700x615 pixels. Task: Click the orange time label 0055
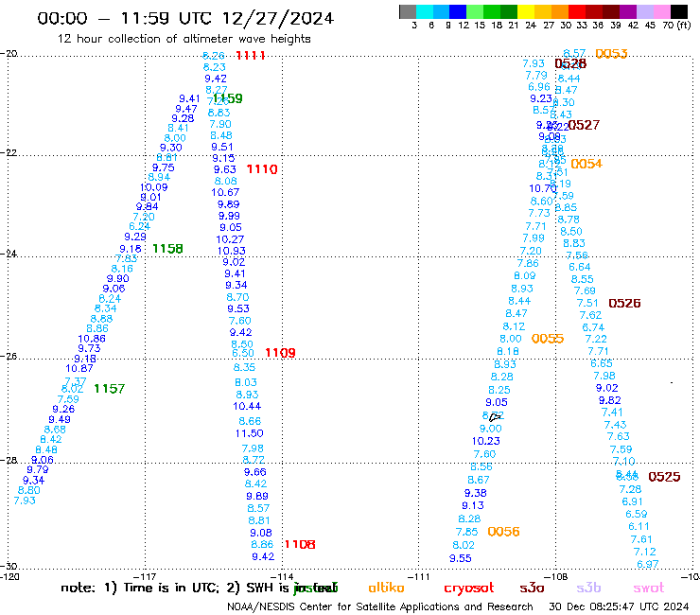coord(548,339)
